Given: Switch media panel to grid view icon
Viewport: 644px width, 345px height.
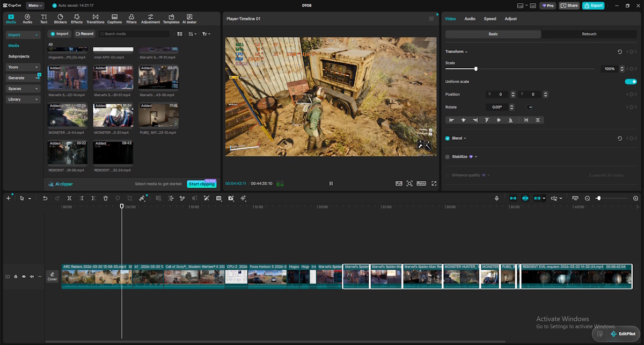Looking at the screenshot, I should [x=180, y=34].
